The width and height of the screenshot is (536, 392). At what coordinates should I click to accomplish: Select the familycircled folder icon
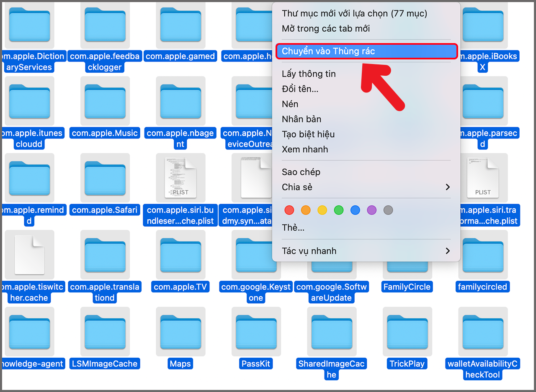[483, 255]
